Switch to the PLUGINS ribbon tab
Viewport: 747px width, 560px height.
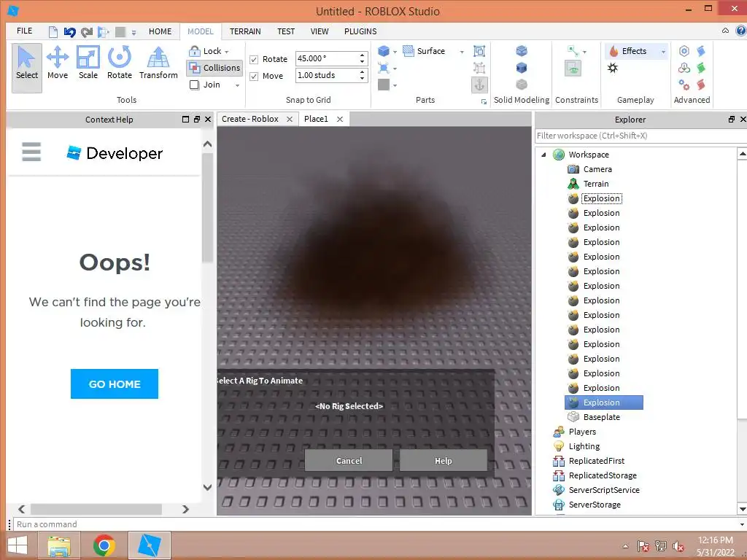point(360,31)
